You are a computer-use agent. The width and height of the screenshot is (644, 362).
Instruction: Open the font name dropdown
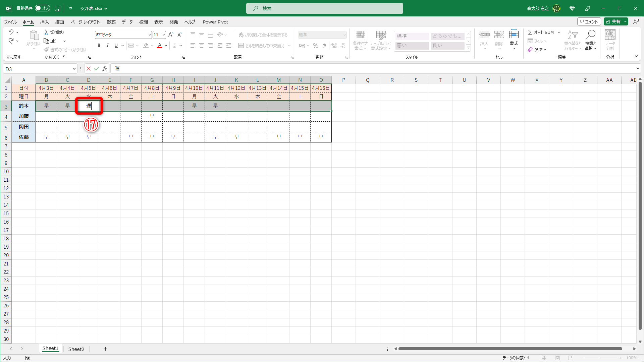(x=150, y=35)
